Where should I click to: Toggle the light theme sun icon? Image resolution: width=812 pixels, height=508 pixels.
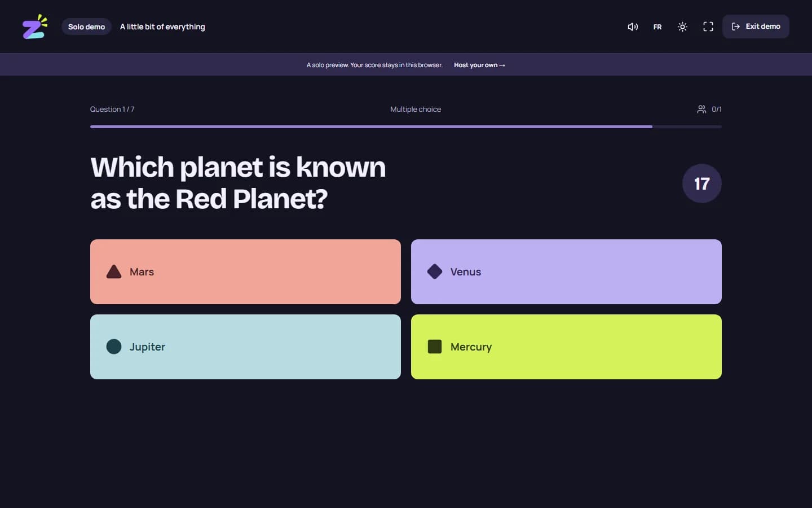click(682, 27)
